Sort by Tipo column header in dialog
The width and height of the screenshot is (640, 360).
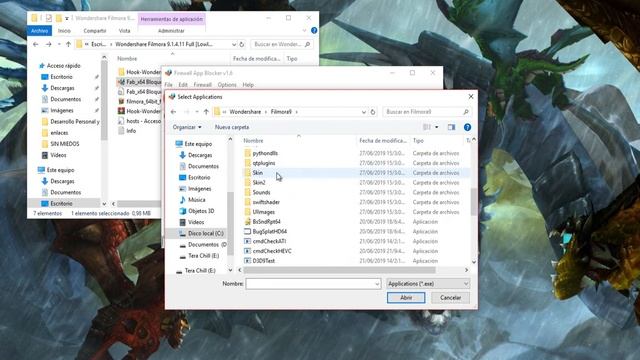pyautogui.click(x=418, y=140)
